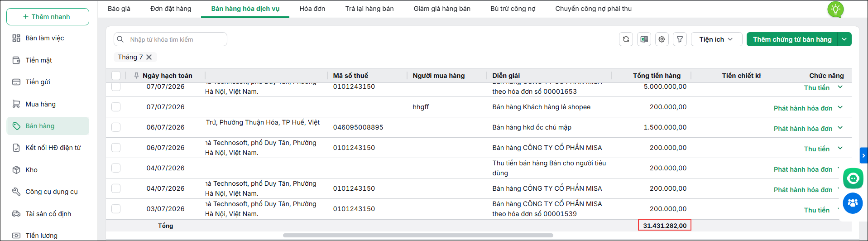The image size is (868, 241).
Task: Click Thu tiền for 06/07/2026 MISA row
Action: point(817,149)
